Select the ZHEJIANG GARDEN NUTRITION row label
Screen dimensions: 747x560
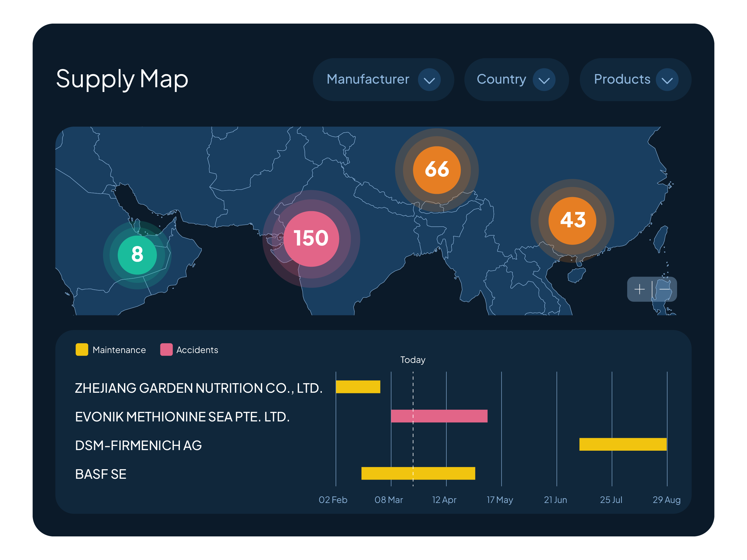point(198,388)
